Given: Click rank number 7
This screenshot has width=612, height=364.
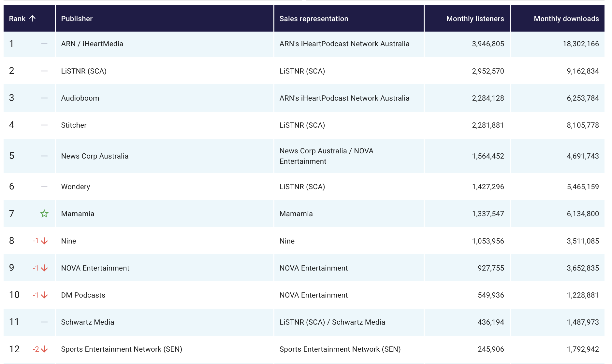Looking at the screenshot, I should click(x=12, y=214).
